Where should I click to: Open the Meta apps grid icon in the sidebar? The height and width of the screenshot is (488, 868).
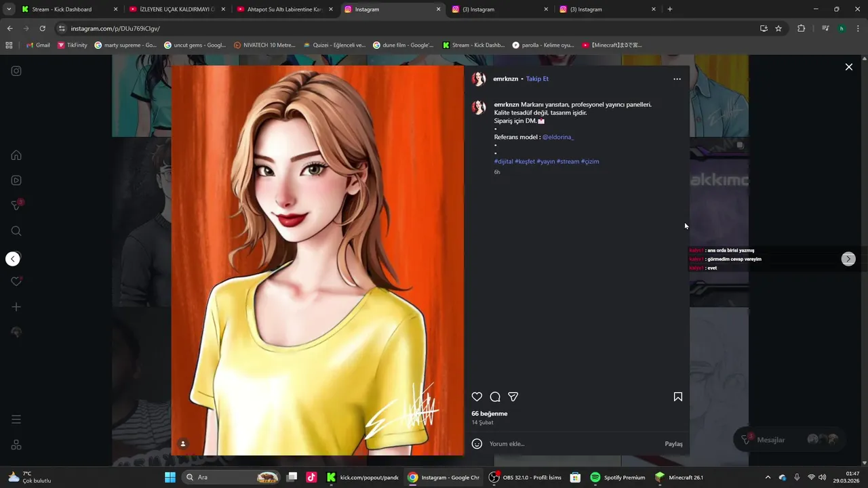click(x=16, y=445)
